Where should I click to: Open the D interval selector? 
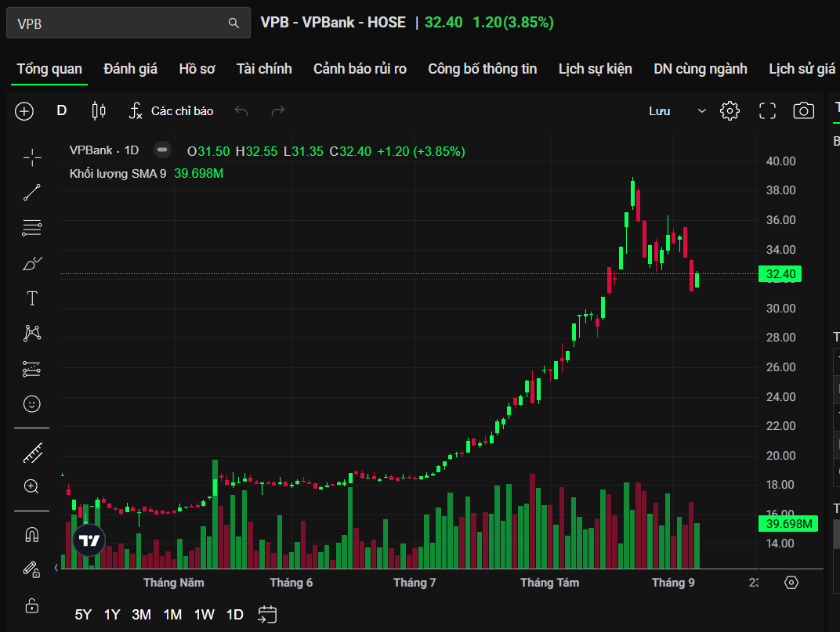coord(62,111)
